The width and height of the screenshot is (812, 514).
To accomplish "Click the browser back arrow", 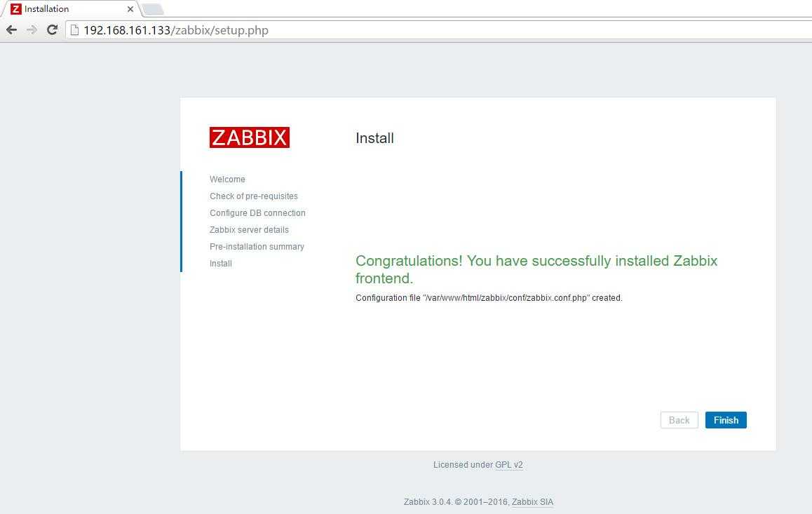I will 11,30.
